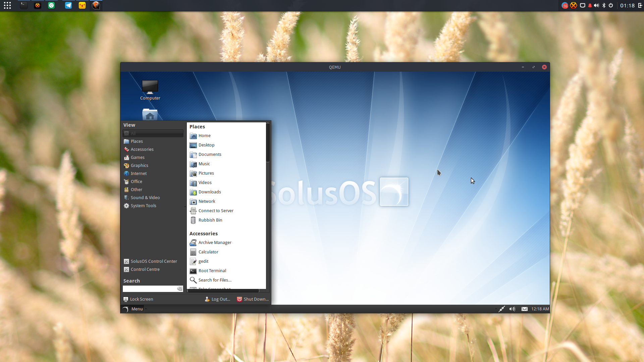This screenshot has height=362, width=644.
Task: Select the Office category
Action: (153, 182)
